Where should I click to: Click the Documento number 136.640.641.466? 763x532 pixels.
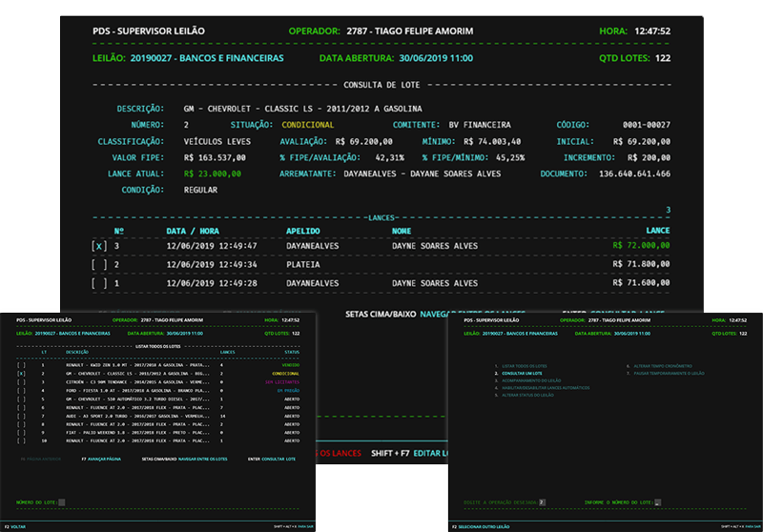pos(634,174)
